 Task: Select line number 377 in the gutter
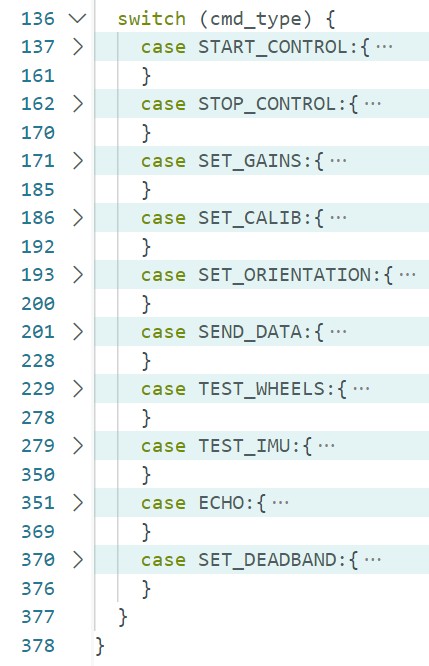click(38, 617)
